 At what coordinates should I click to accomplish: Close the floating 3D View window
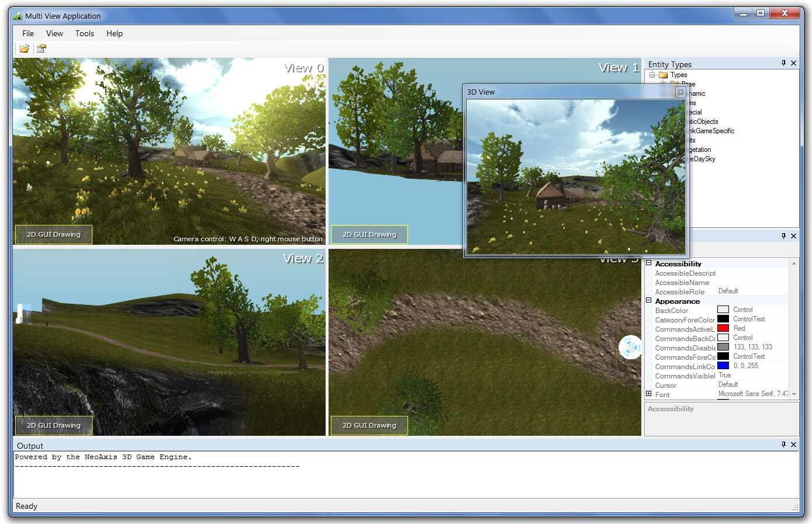680,92
